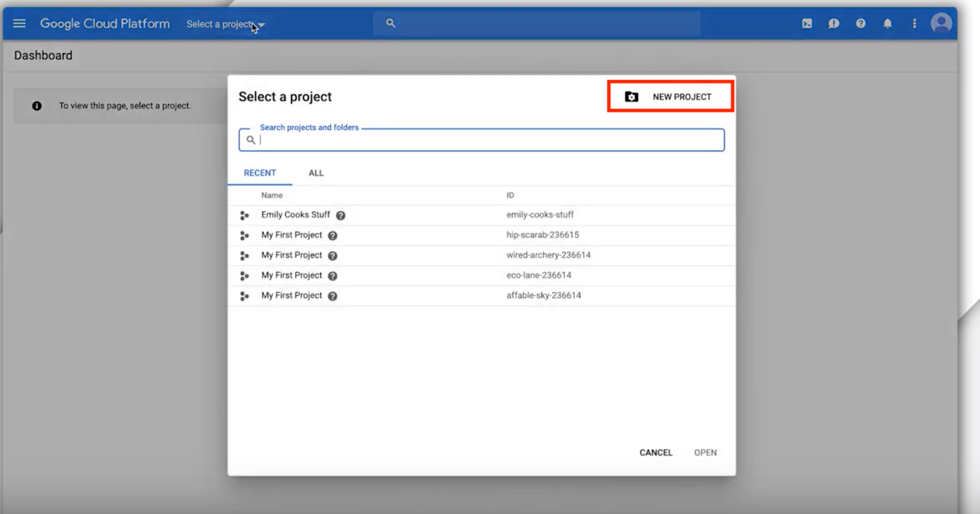Screen dimensions: 980x514
Task: Click the new project folder icon
Action: pyautogui.click(x=631, y=97)
